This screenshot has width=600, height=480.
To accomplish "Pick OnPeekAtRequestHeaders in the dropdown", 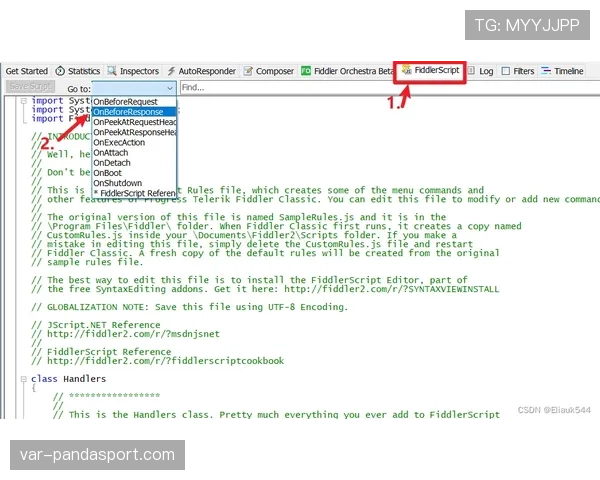I will 134,122.
